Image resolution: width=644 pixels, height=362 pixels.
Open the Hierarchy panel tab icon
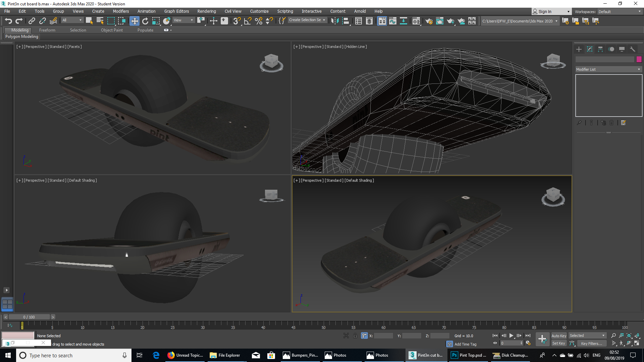600,49
